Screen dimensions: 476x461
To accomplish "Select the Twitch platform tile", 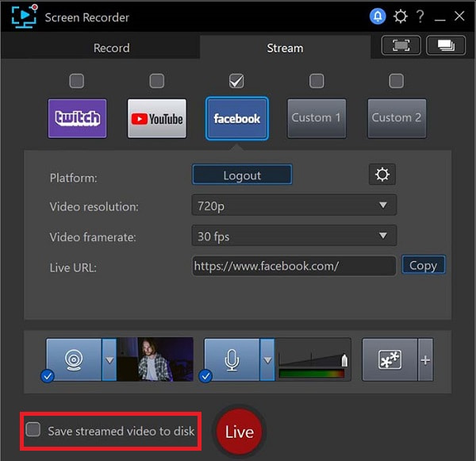I will coord(78,118).
